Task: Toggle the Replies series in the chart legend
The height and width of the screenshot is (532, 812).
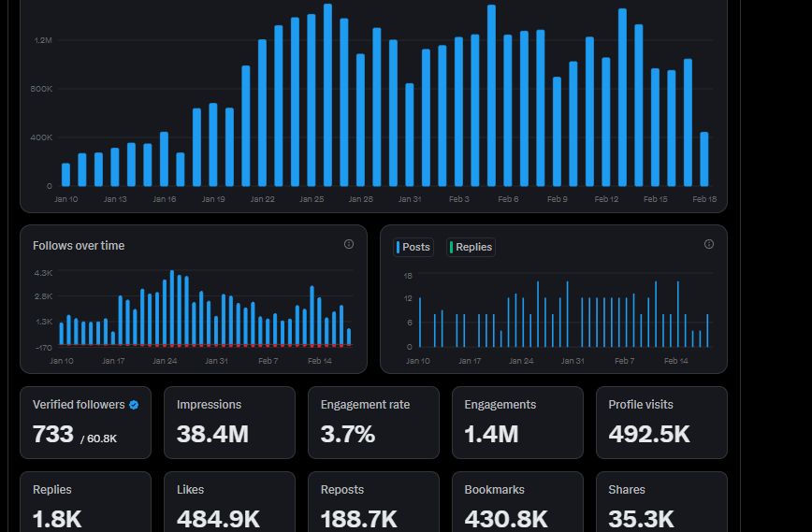Action: pos(471,247)
